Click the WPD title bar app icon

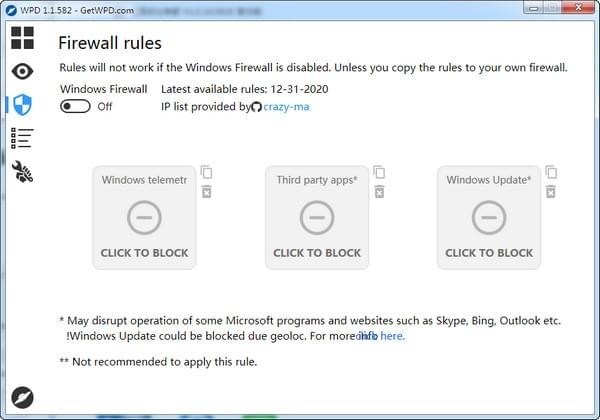pos(10,9)
